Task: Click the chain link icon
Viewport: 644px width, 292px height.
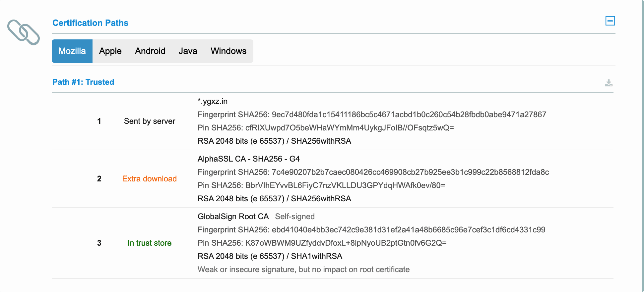Action: coord(24,32)
